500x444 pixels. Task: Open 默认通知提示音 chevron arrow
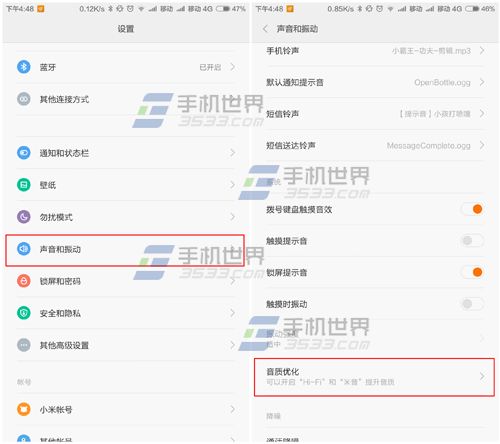click(x=482, y=82)
